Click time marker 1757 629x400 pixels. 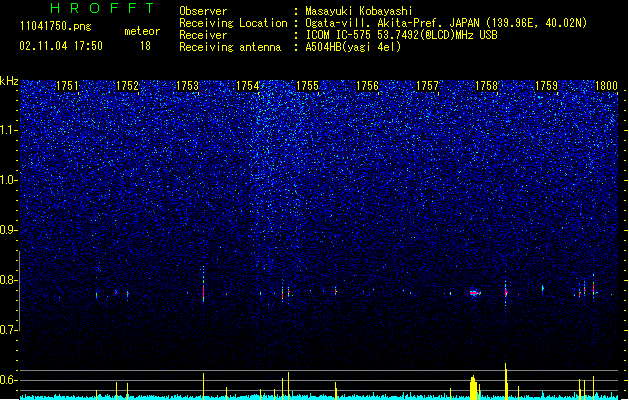pyautogui.click(x=428, y=86)
